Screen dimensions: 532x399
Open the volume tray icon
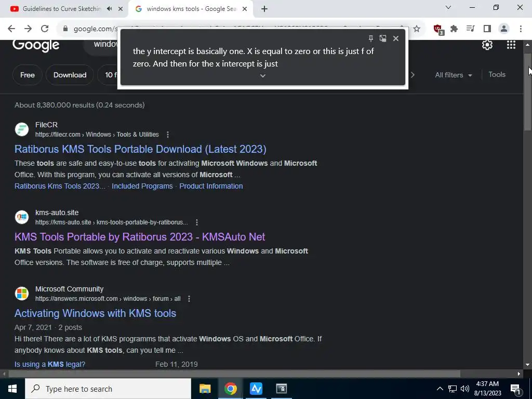click(x=465, y=389)
